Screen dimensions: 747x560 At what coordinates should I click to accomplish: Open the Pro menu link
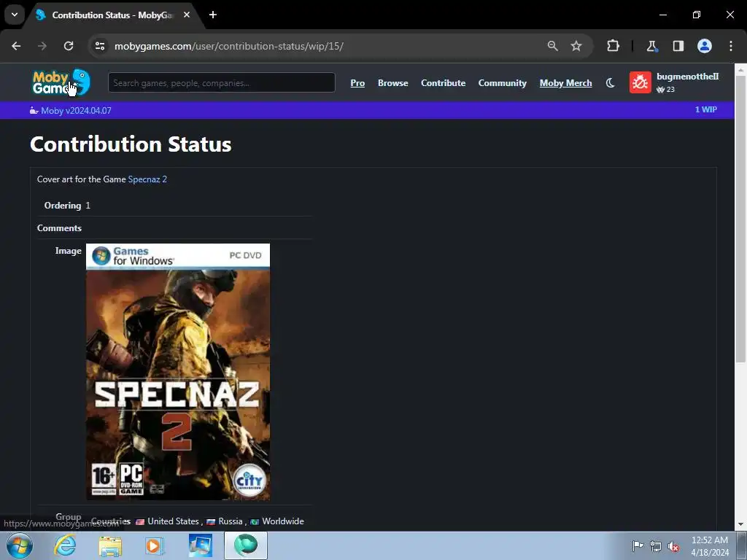click(357, 83)
